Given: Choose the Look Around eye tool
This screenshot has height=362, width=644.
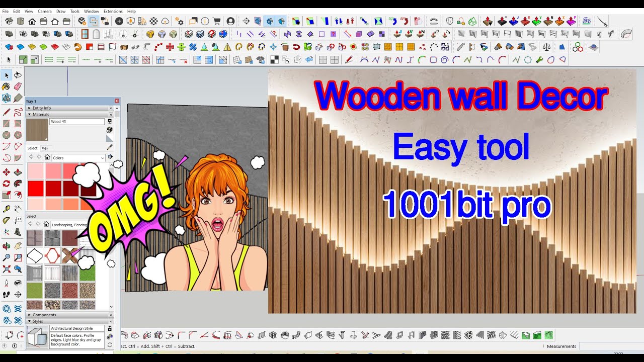Looking at the screenshot, I should (x=18, y=283).
